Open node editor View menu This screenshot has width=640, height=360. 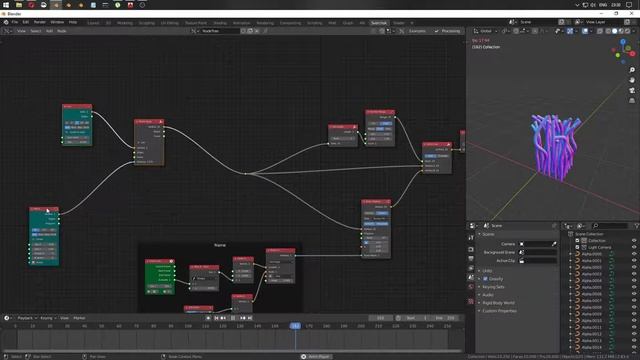[x=21, y=31]
